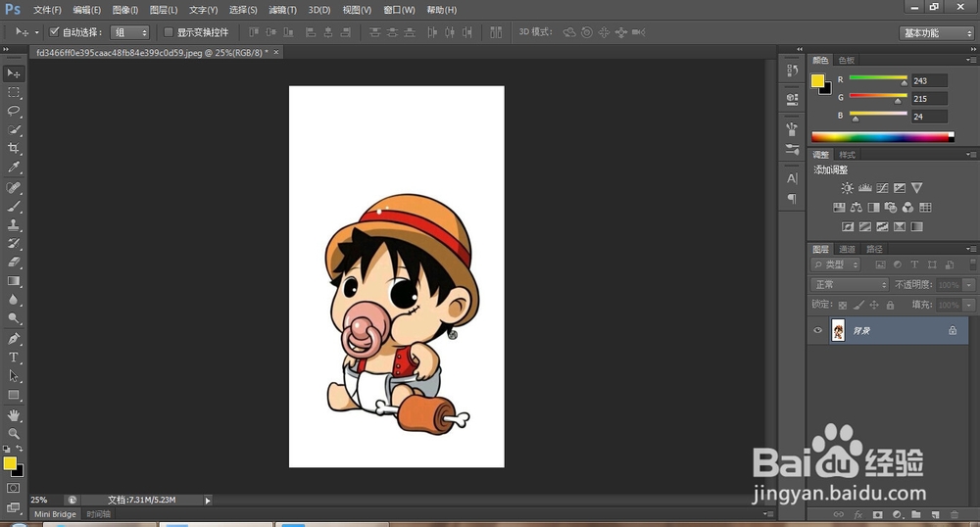Select the Hand tool

[13, 416]
